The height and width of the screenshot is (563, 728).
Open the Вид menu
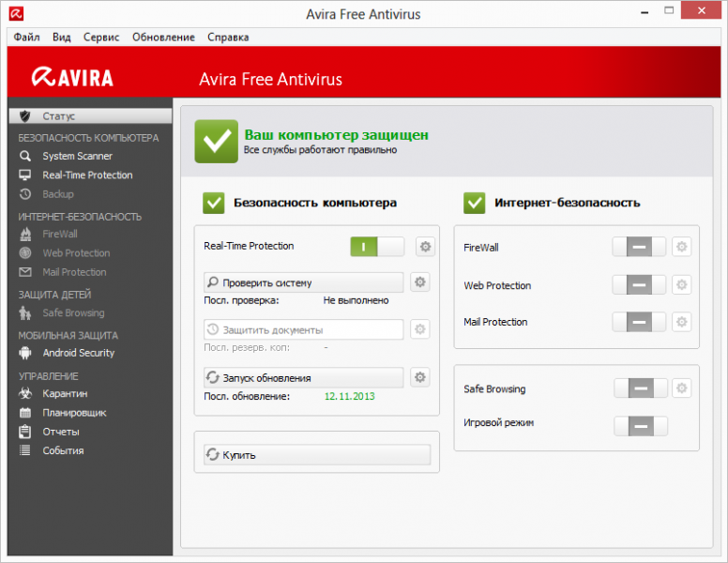61,38
